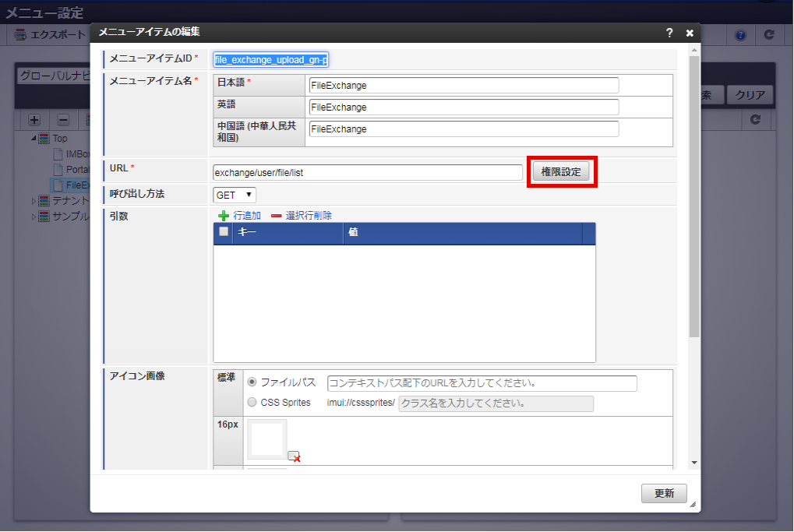Click the minus remove button above the menu tree
Image resolution: width=794 pixels, height=532 pixels.
coord(63,120)
